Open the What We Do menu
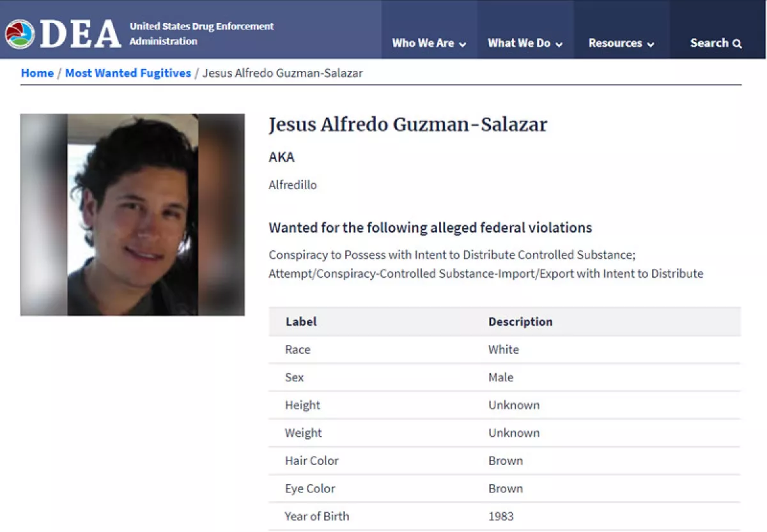767x532 pixels. [518, 43]
